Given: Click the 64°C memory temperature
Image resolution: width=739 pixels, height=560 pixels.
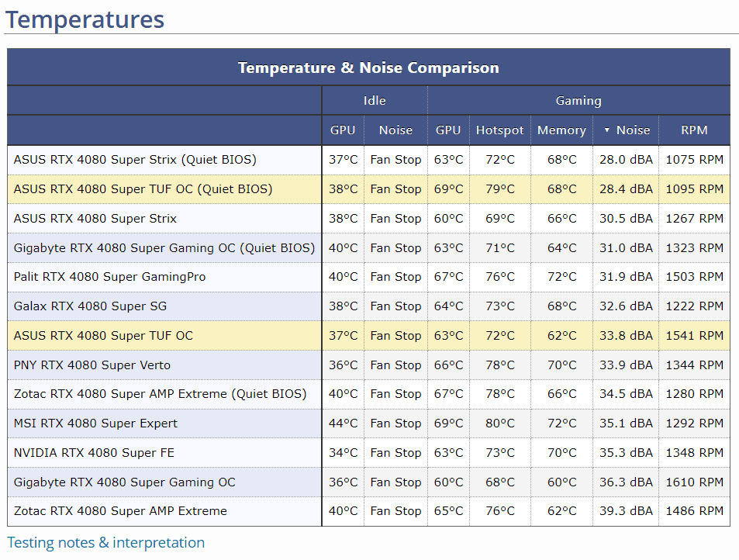Looking at the screenshot, I should (561, 248).
